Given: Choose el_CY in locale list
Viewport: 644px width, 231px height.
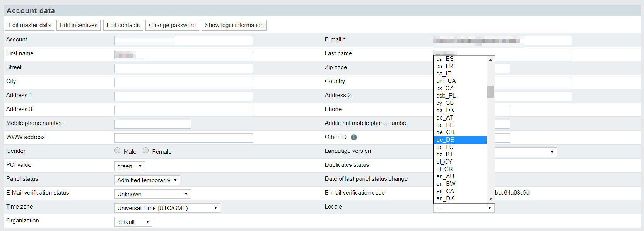Looking at the screenshot, I should point(460,162).
